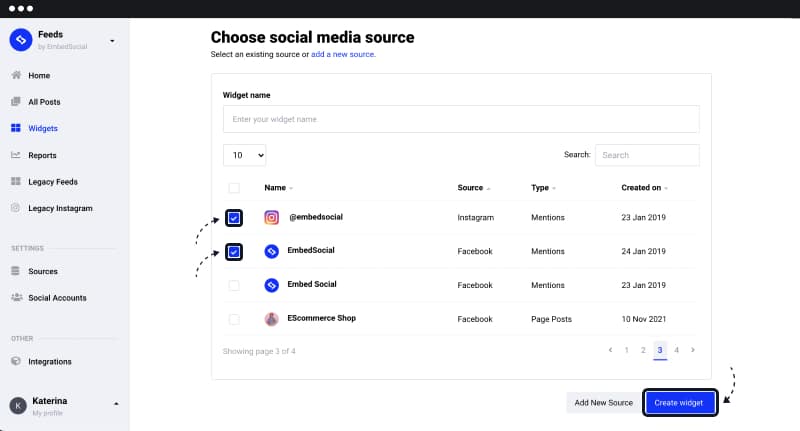The image size is (800, 431).
Task: Go to previous page arrow
Action: [x=610, y=350]
